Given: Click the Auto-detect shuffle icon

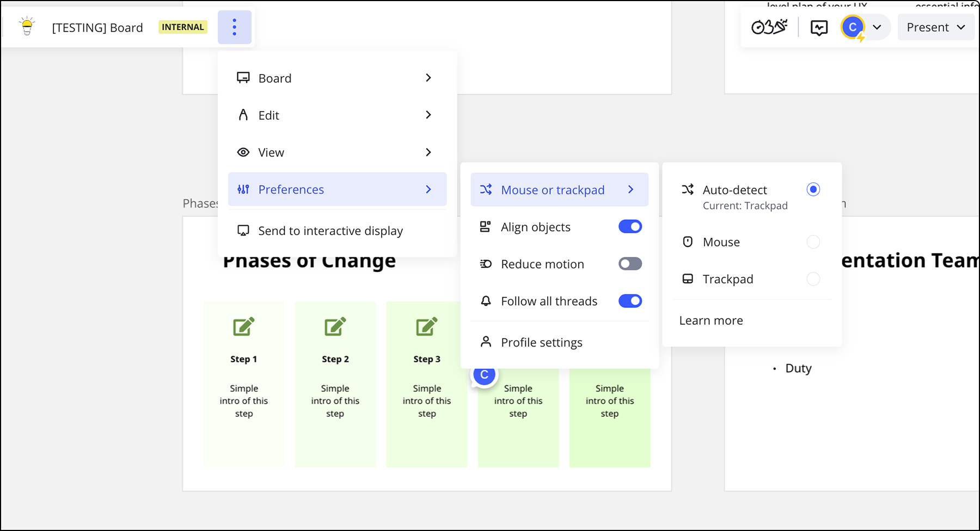Looking at the screenshot, I should pos(688,189).
